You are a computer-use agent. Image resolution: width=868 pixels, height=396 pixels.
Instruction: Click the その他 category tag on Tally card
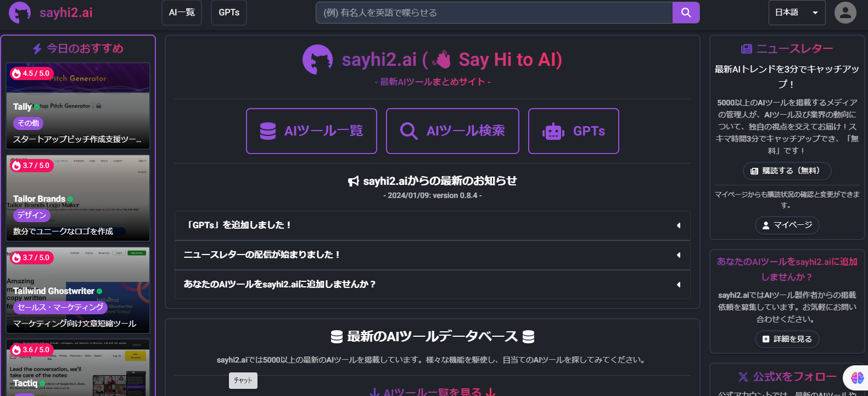[28, 123]
